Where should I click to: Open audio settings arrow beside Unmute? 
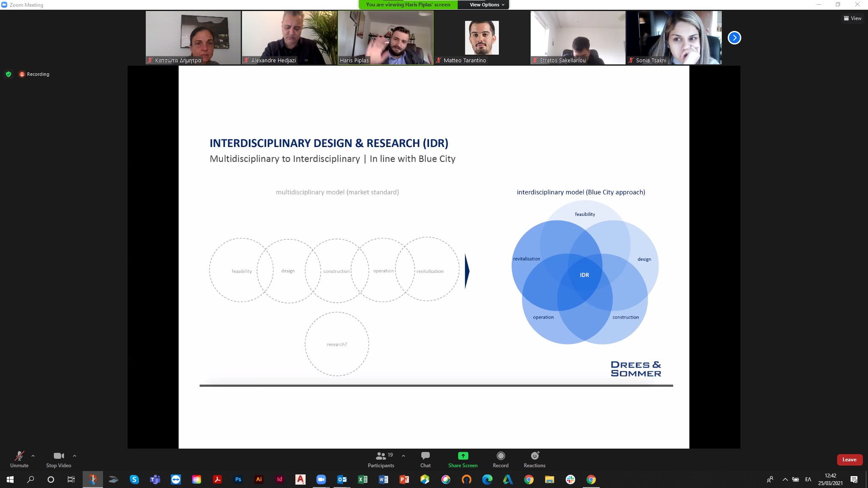coord(33,456)
